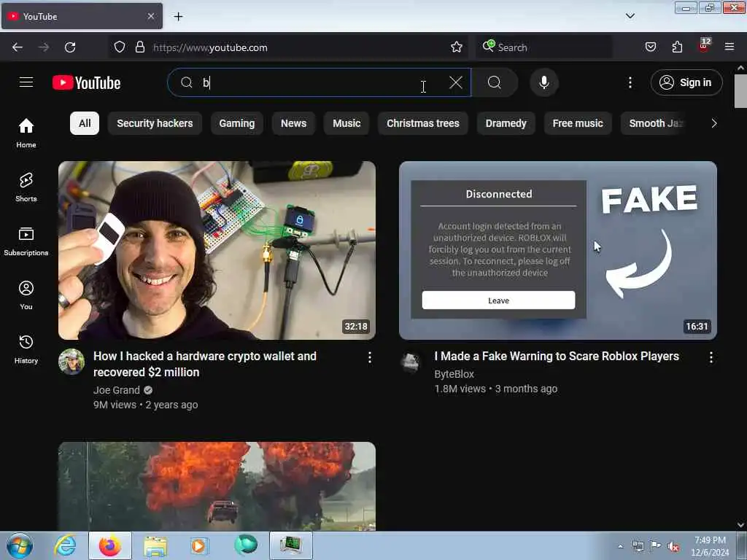Image resolution: width=747 pixels, height=560 pixels.
Task: Filter by News chip
Action: click(x=293, y=123)
